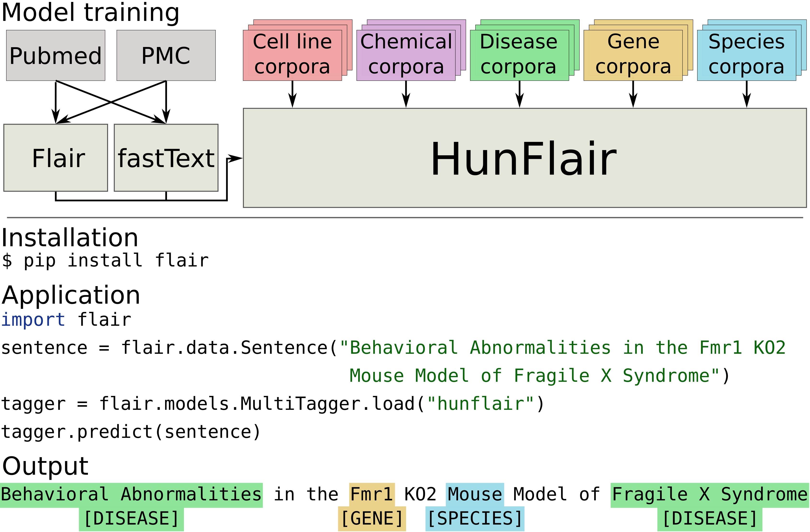The width and height of the screenshot is (810, 532).
Task: Select the Flair embeddings box
Action: pos(56,158)
